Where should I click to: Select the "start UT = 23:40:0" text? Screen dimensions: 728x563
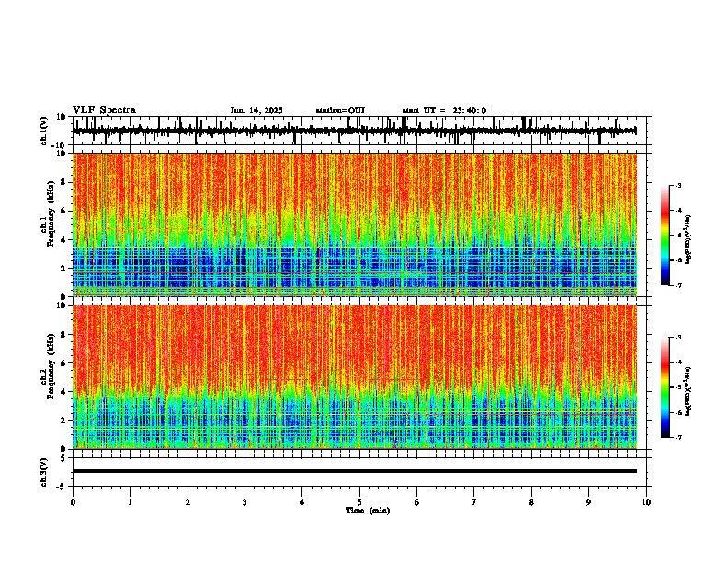[444, 110]
